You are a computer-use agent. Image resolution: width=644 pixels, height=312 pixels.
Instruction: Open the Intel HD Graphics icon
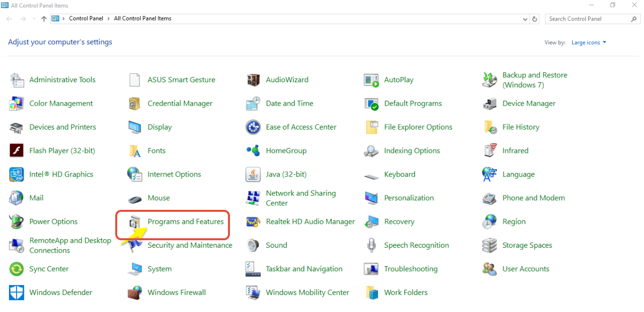pyautogui.click(x=16, y=174)
